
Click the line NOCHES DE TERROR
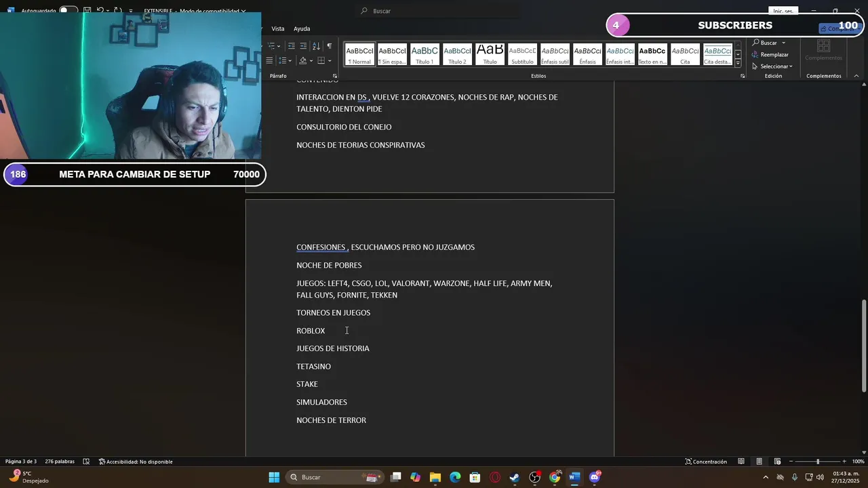point(331,420)
